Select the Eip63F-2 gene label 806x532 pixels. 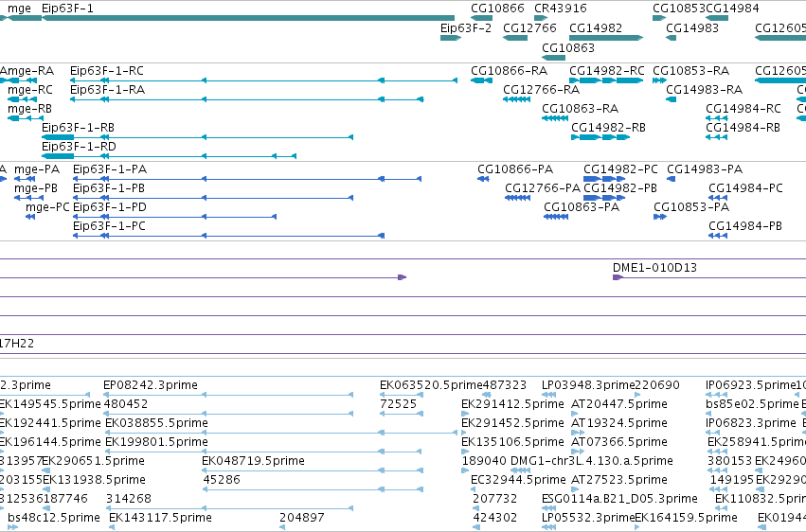pos(466,27)
